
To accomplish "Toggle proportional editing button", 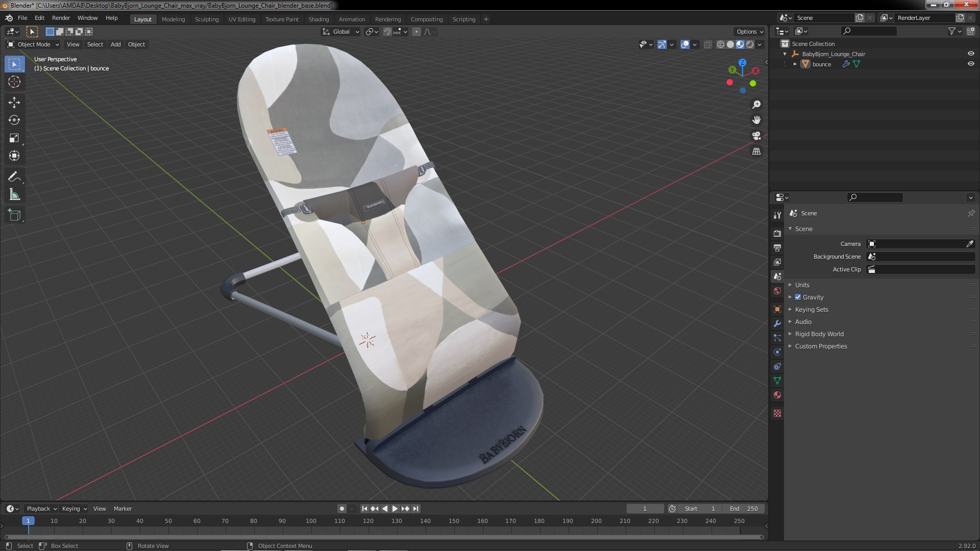I will (x=416, y=32).
